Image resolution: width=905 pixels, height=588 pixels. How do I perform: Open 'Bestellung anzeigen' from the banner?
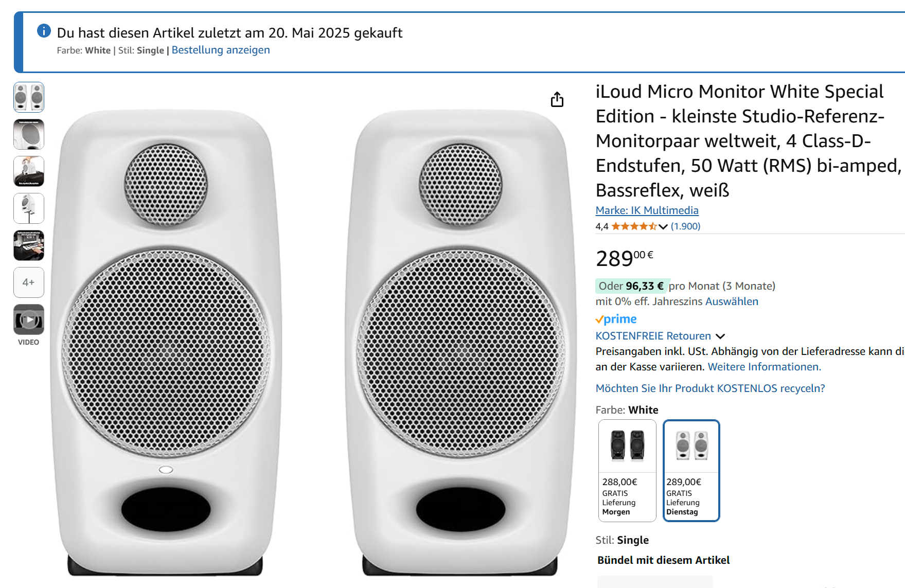coord(221,50)
